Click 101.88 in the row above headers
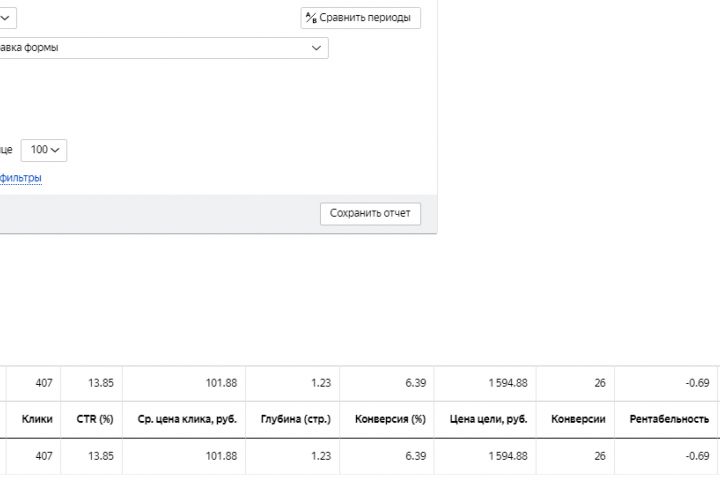This screenshot has height=480, width=720. pyautogui.click(x=219, y=383)
